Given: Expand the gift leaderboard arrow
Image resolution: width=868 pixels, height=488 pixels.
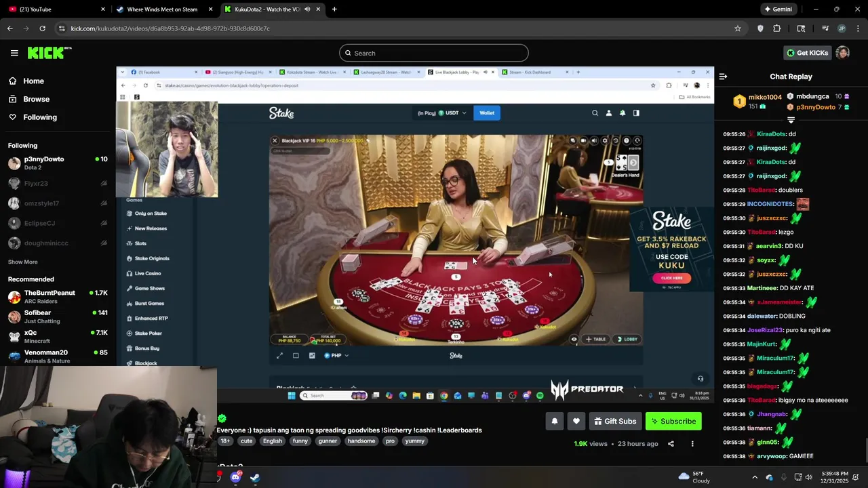Looking at the screenshot, I should tap(791, 119).
